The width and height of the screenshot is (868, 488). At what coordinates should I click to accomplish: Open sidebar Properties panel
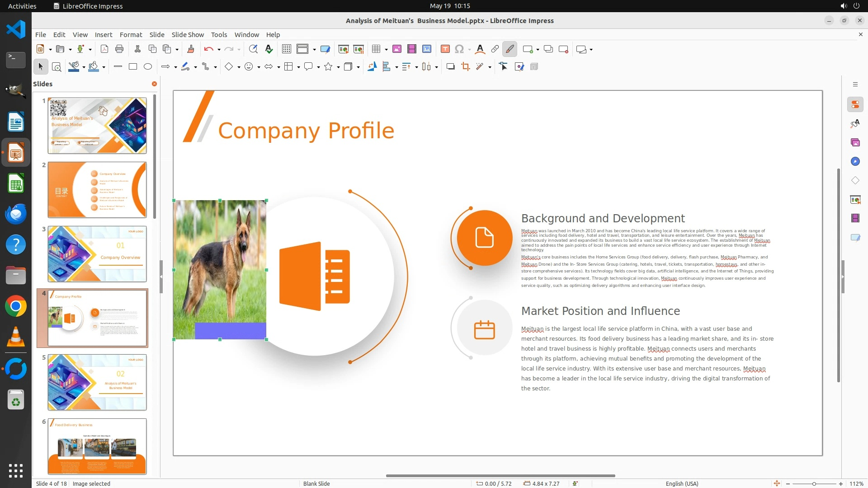click(855, 104)
